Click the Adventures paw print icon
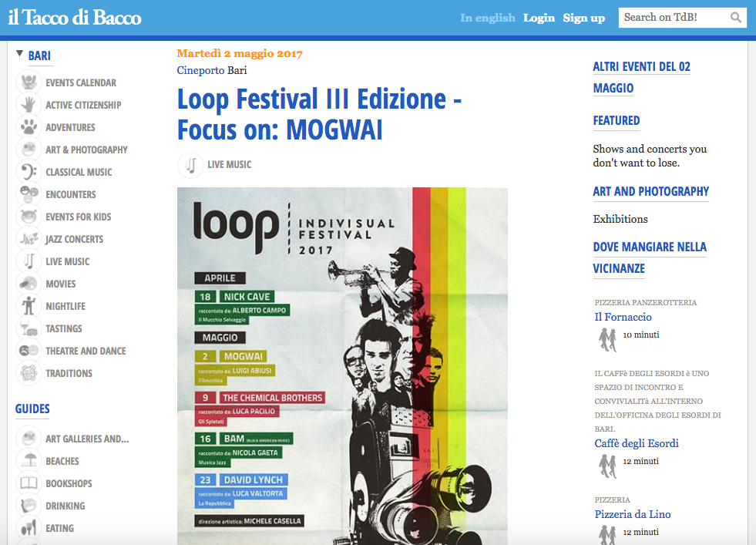Image resolution: width=756 pixels, height=545 pixels. point(29,127)
